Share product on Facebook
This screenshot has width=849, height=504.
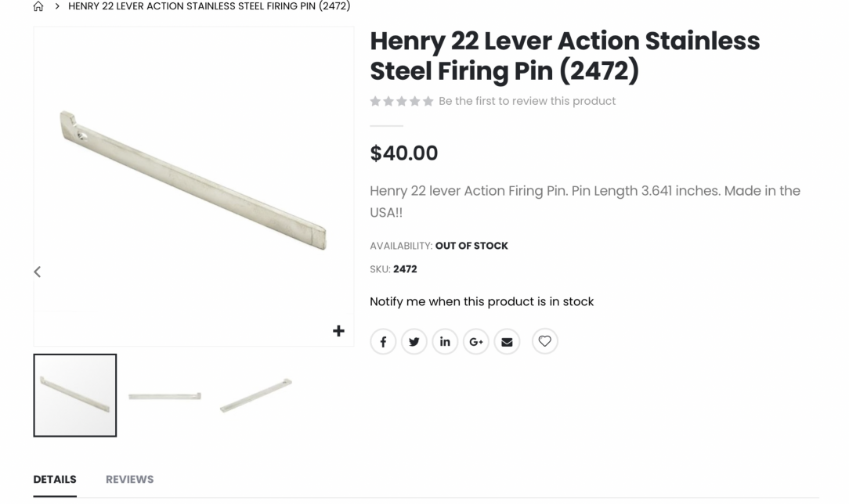(383, 341)
